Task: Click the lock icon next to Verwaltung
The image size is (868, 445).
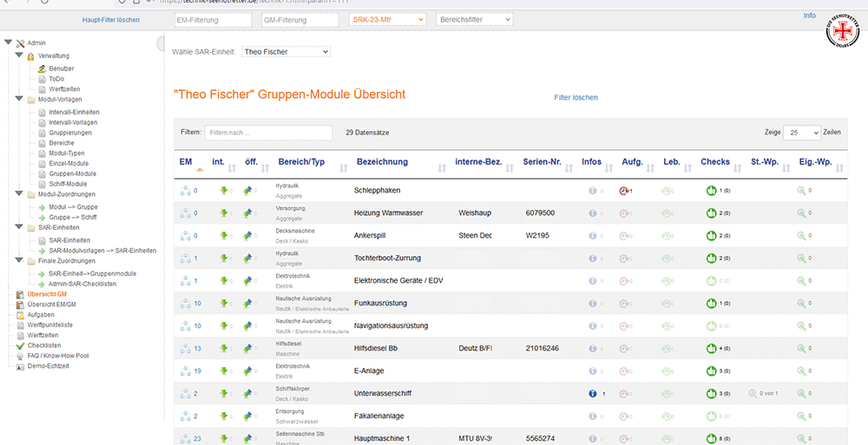Action: click(31, 56)
